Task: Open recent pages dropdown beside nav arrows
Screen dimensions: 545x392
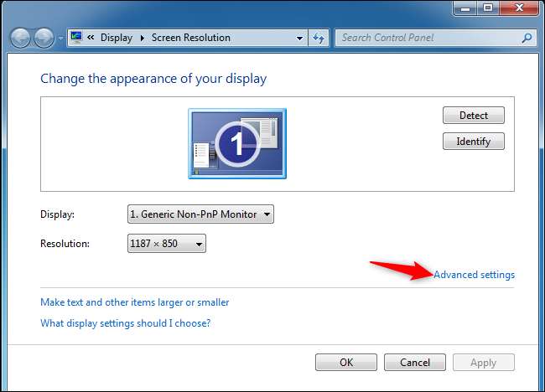Action: pos(60,38)
